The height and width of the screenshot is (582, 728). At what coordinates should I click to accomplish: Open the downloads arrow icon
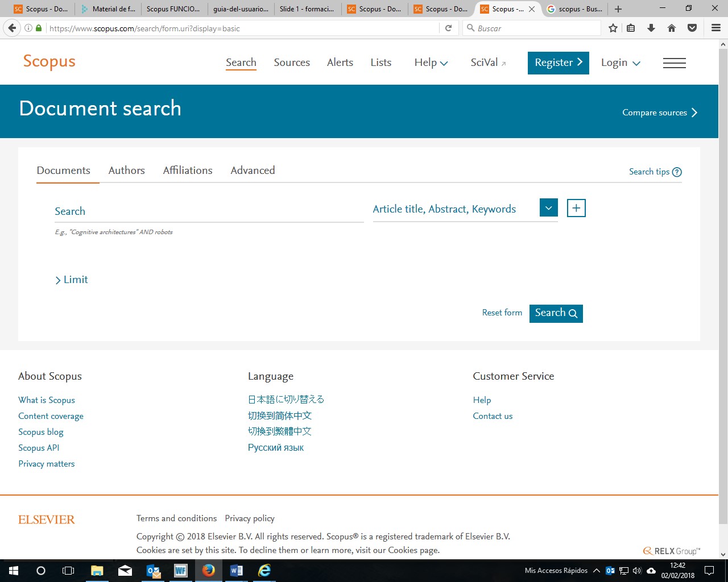pos(651,28)
